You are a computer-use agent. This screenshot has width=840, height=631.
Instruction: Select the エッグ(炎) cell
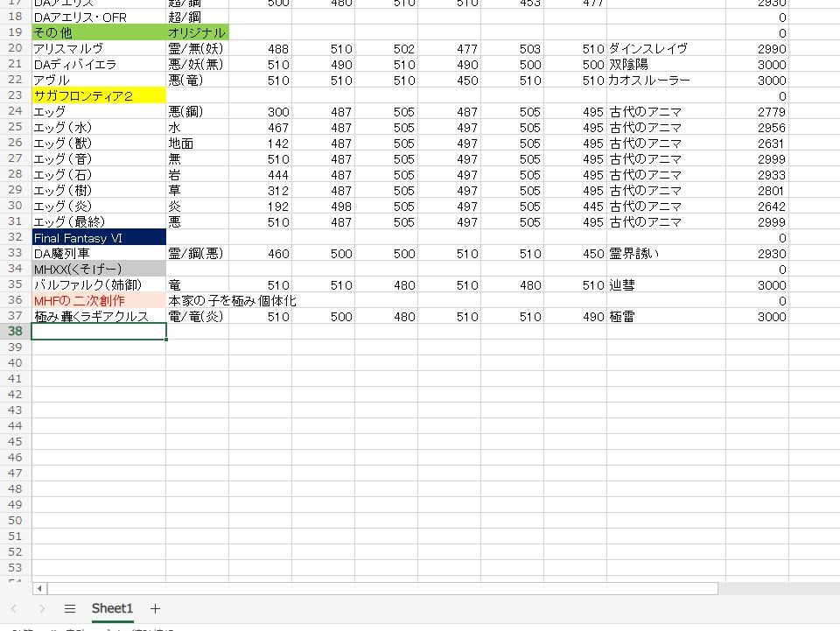coord(99,206)
